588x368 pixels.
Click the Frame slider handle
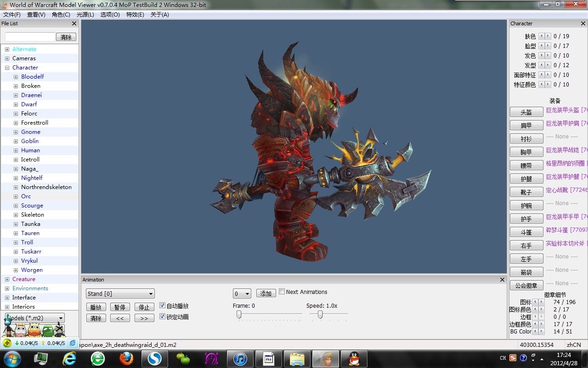point(239,314)
